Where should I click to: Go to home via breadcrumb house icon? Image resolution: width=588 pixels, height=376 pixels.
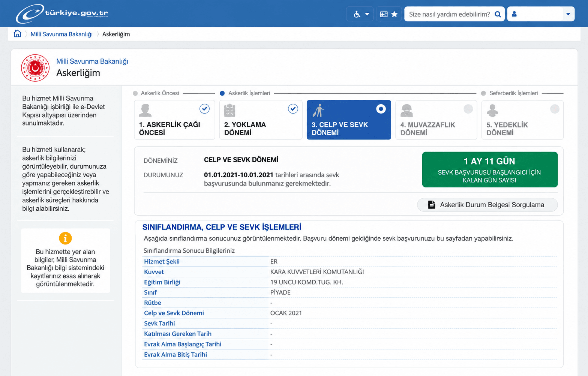click(x=17, y=34)
